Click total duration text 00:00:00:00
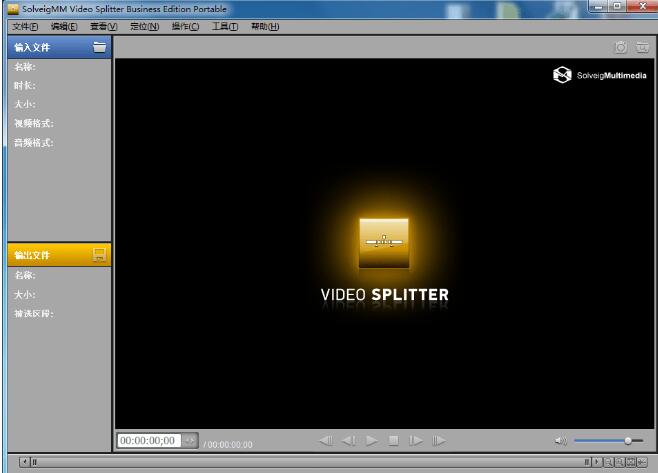Image resolution: width=658 pixels, height=473 pixels. tap(230, 444)
